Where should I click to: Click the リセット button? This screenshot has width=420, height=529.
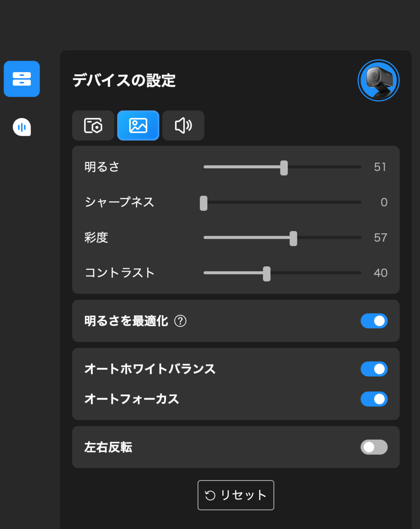point(236,495)
